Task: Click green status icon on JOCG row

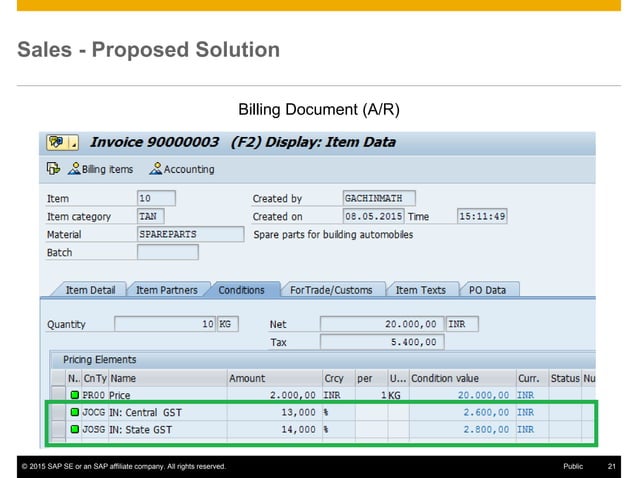Action: [74, 412]
